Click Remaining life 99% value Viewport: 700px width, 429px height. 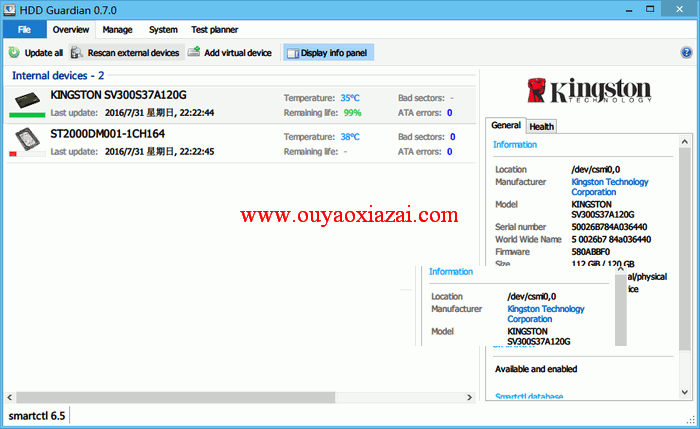(x=352, y=113)
